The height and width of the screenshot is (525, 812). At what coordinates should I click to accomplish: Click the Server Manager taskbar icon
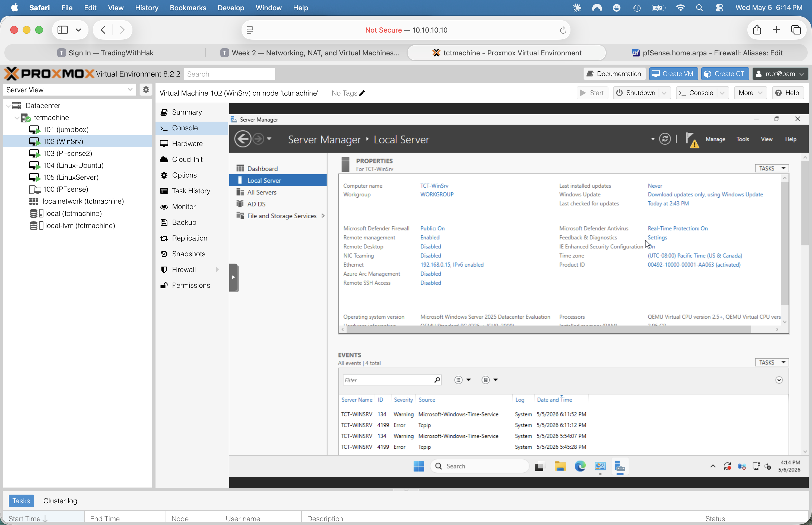pos(620,466)
